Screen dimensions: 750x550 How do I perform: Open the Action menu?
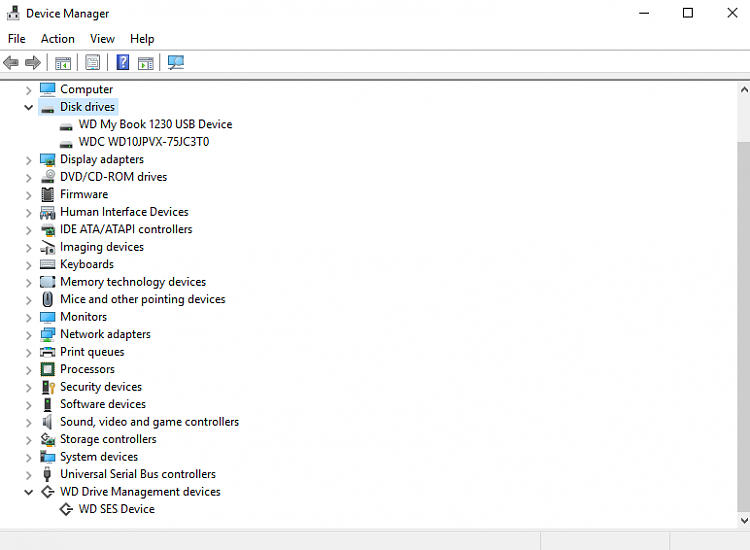click(x=57, y=39)
